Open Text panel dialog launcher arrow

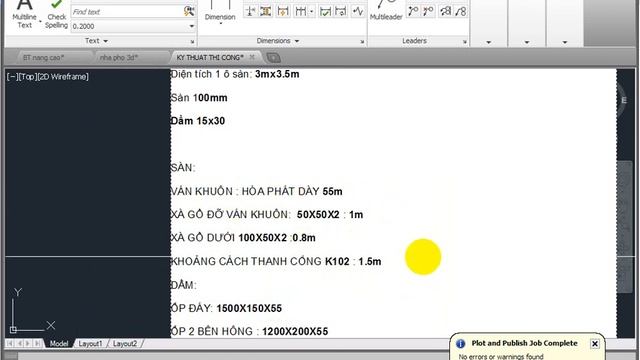(192, 42)
